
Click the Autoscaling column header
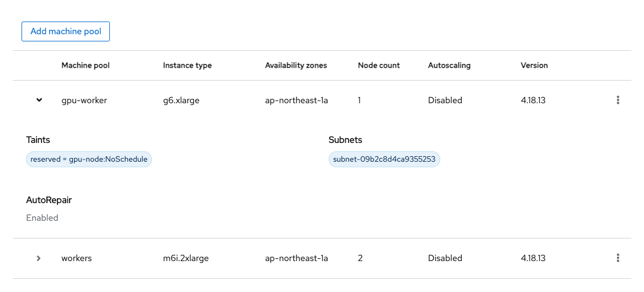[x=449, y=65]
